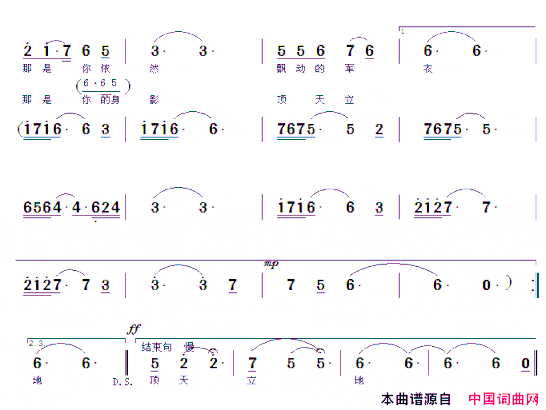The image size is (546, 410).
Task: Click the underlined "0" rest at final barline
Action: pos(525,364)
